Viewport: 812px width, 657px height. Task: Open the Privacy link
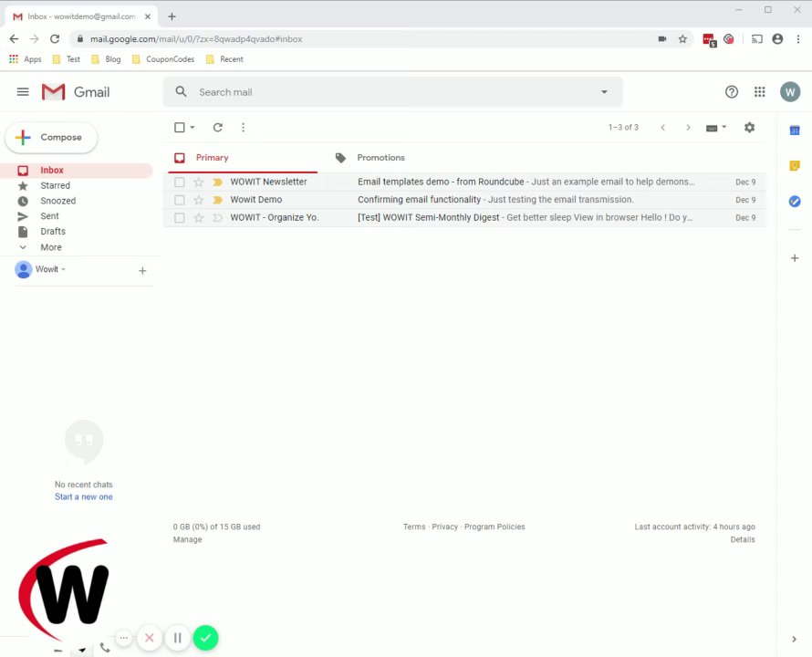click(445, 527)
